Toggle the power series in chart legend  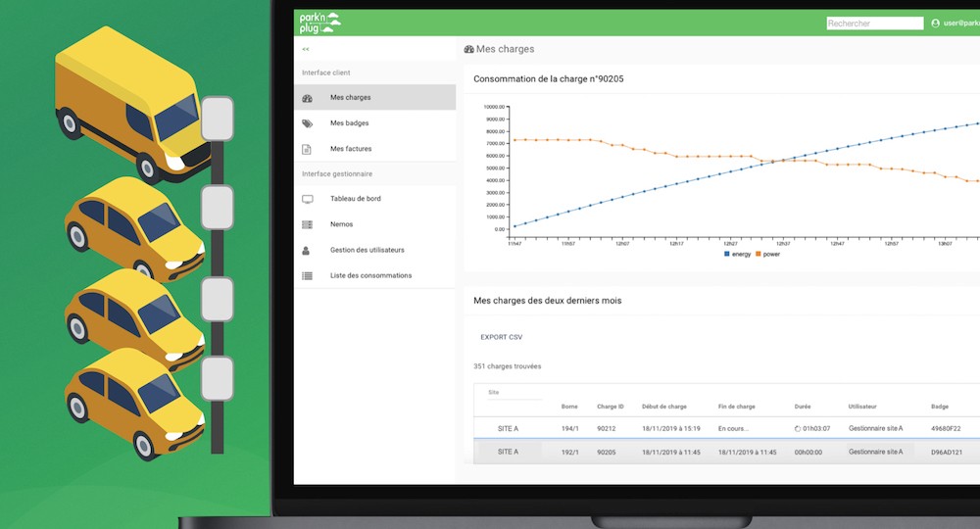point(765,254)
